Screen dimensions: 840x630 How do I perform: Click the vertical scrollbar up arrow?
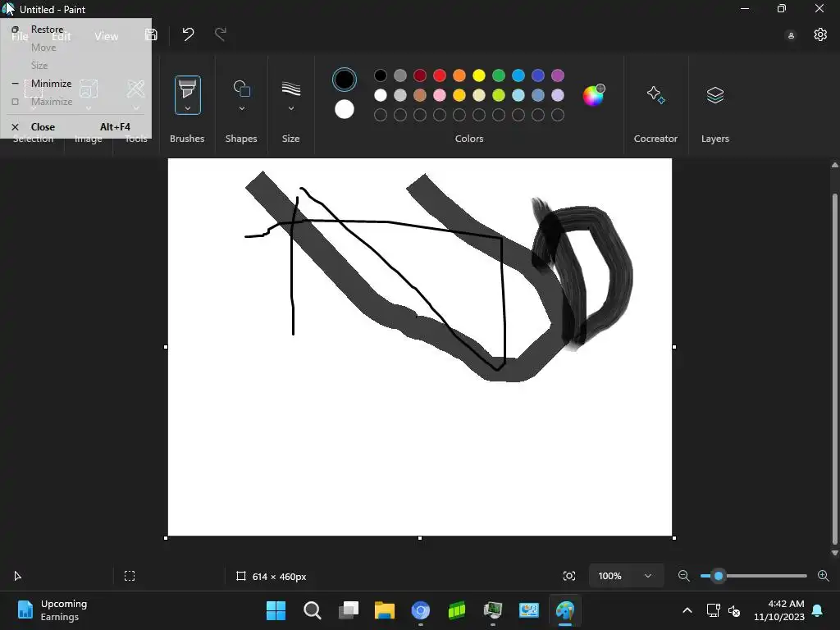pyautogui.click(x=834, y=165)
